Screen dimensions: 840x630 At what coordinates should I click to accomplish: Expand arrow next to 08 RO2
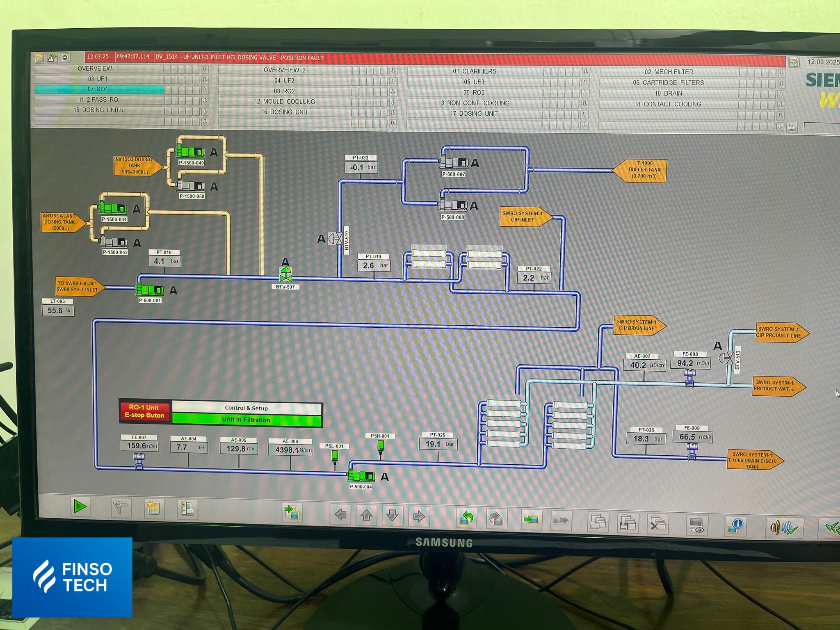pyautogui.click(x=393, y=91)
